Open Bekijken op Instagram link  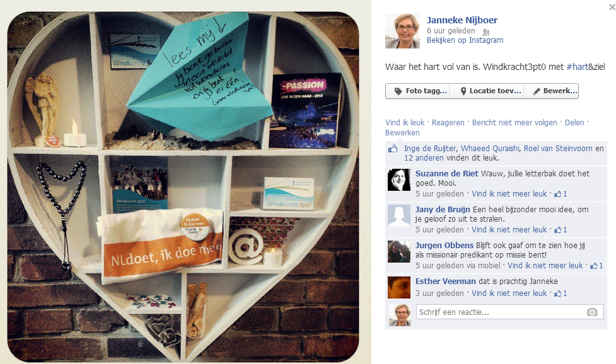(465, 40)
